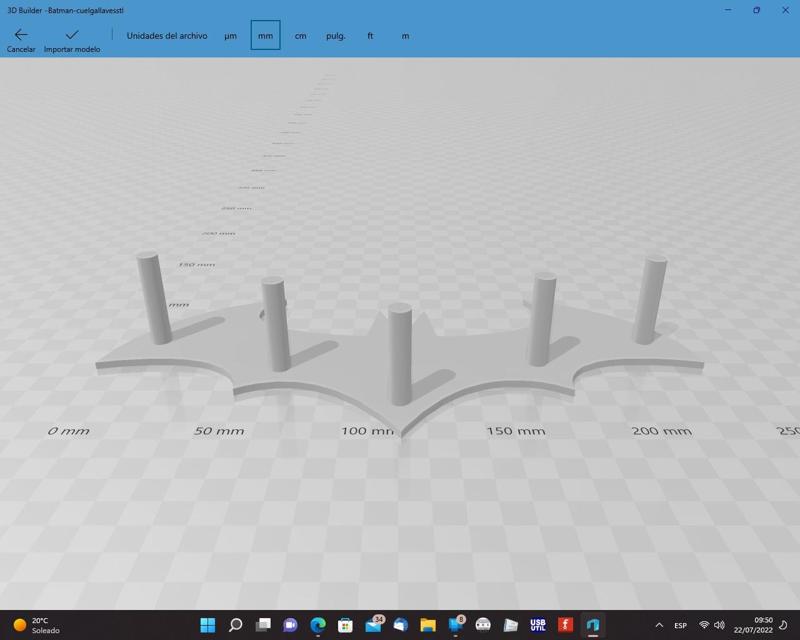Screen dimensions: 800x640
Task: Show hidden system tray icons
Action: click(659, 625)
